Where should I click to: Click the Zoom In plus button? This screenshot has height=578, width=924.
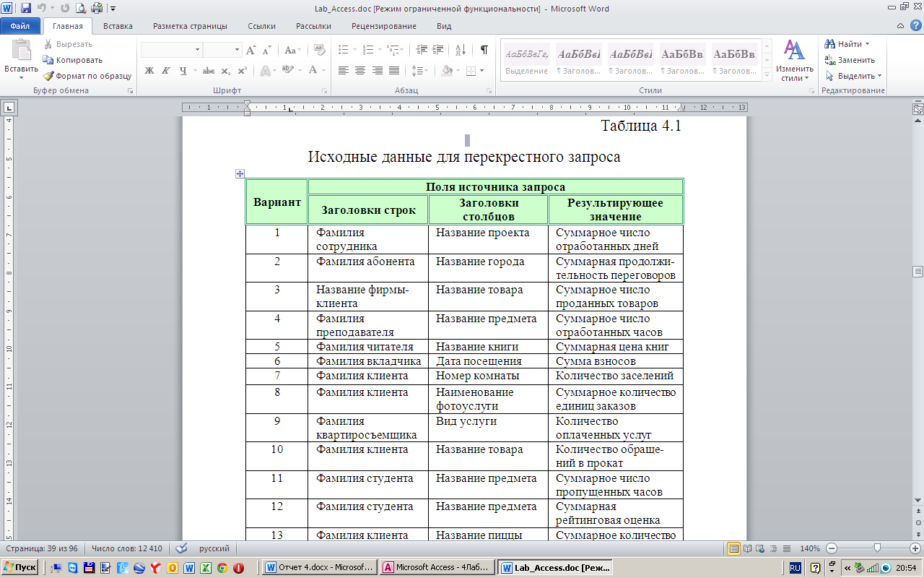click(x=916, y=548)
